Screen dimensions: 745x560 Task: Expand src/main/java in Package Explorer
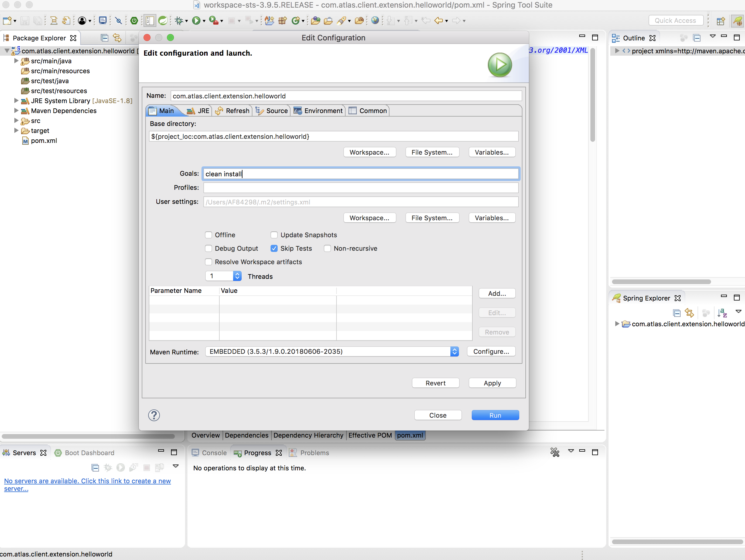(16, 61)
